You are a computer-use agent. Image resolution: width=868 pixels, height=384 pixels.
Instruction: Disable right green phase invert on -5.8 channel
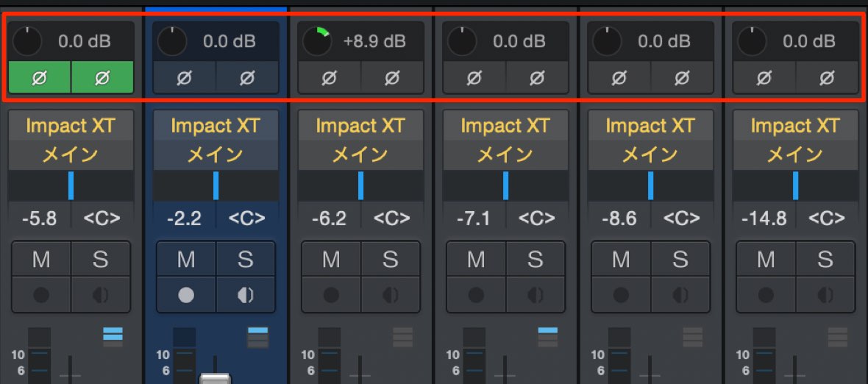pyautogui.click(x=102, y=77)
